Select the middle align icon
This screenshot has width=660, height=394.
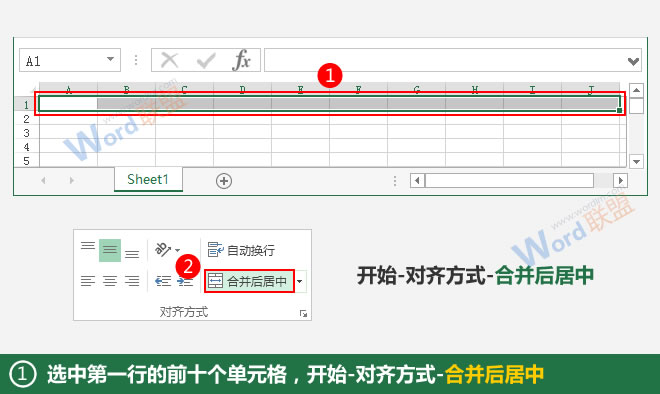pyautogui.click(x=110, y=250)
